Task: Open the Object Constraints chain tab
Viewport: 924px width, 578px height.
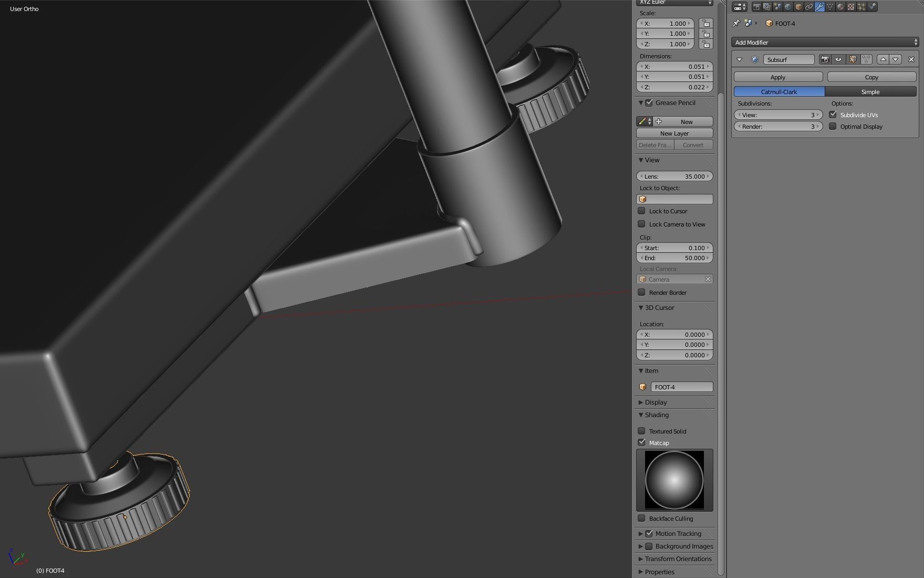Action: pyautogui.click(x=809, y=7)
